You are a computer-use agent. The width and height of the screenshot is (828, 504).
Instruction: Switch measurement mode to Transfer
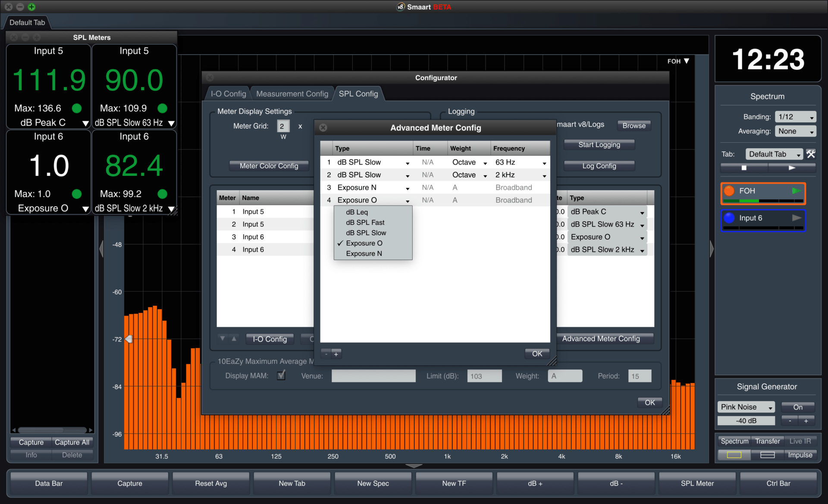pyautogui.click(x=767, y=441)
